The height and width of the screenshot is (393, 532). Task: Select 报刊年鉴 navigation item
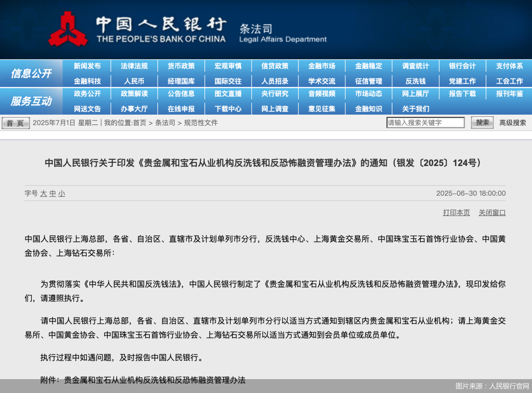(509, 94)
